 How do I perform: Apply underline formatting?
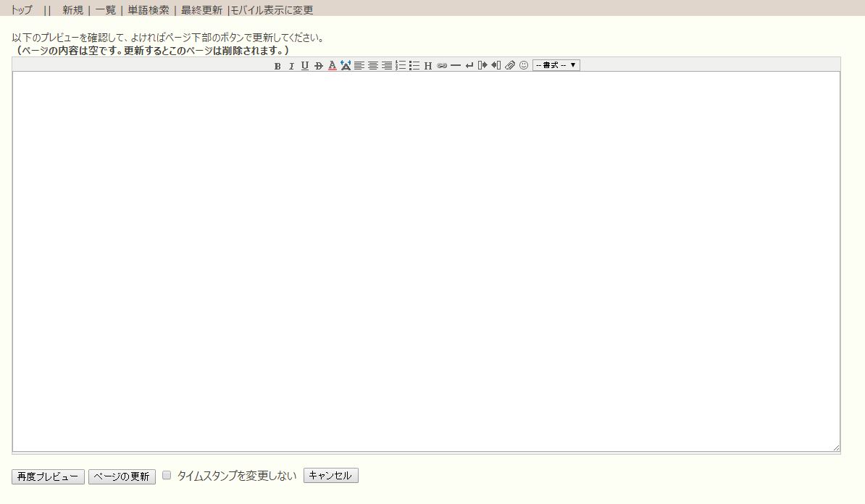[x=305, y=66]
